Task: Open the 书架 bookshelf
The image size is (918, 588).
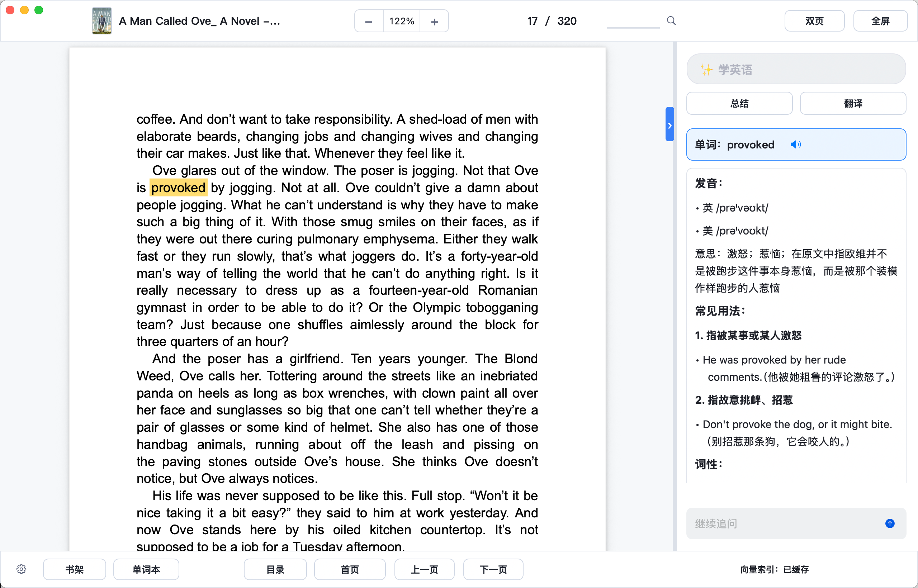Action: pos(75,569)
